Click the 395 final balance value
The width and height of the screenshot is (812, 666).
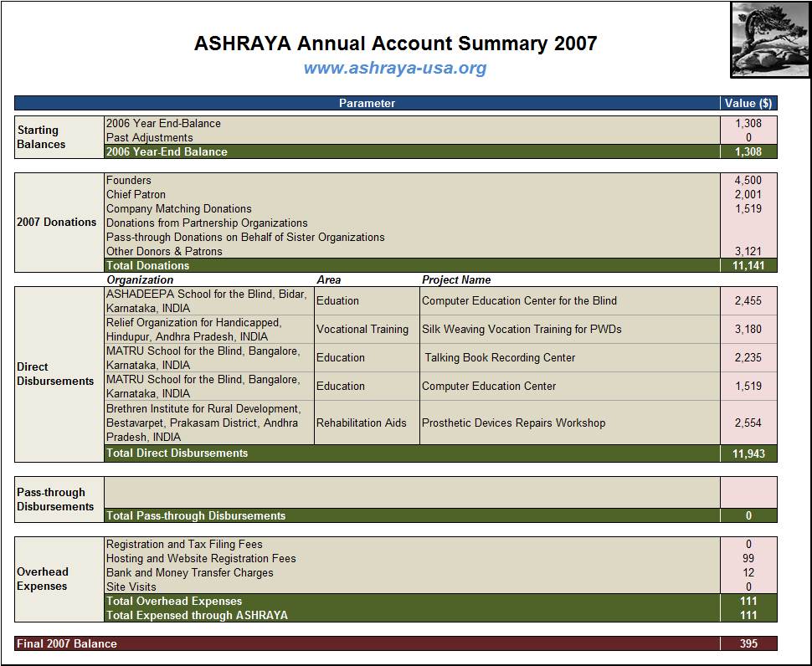748,643
